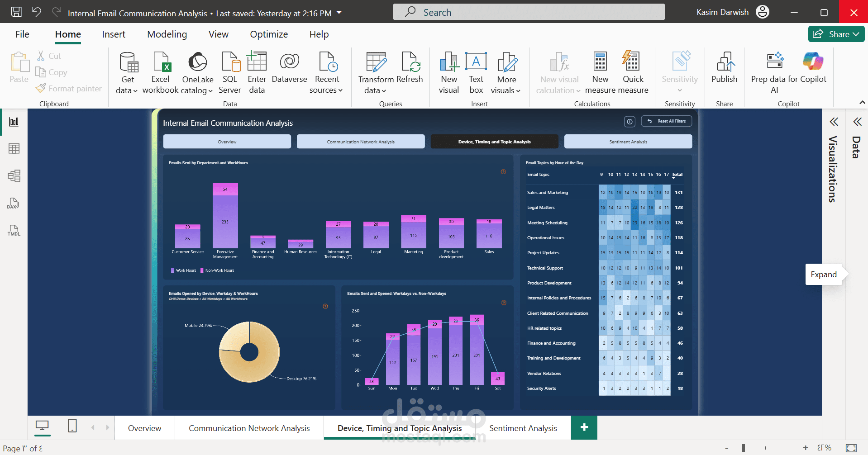This screenshot has height=455, width=868.
Task: Select the Executive Management work hours bar
Action: point(225,222)
